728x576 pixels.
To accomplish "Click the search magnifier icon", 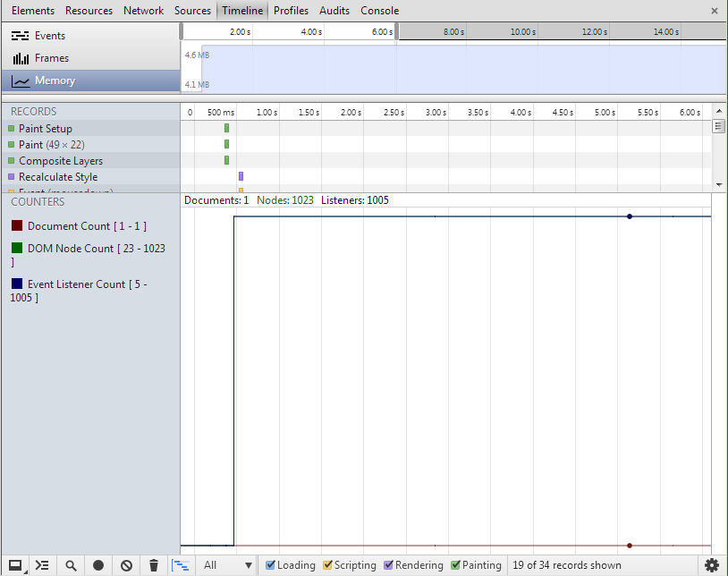I will 71,565.
